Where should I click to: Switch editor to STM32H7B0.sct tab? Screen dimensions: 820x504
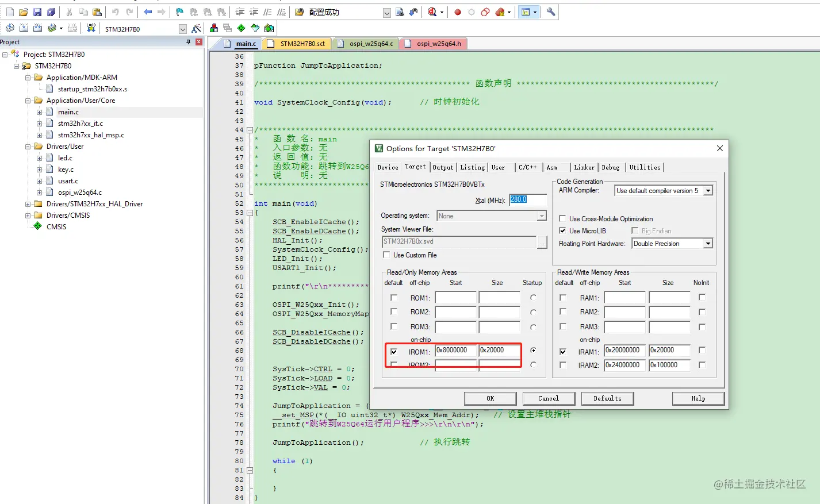click(297, 44)
